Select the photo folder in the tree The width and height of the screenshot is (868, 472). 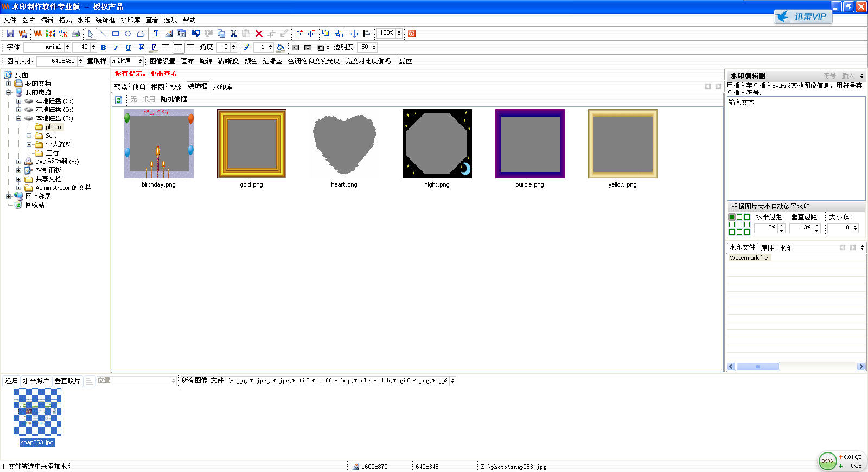tap(53, 127)
